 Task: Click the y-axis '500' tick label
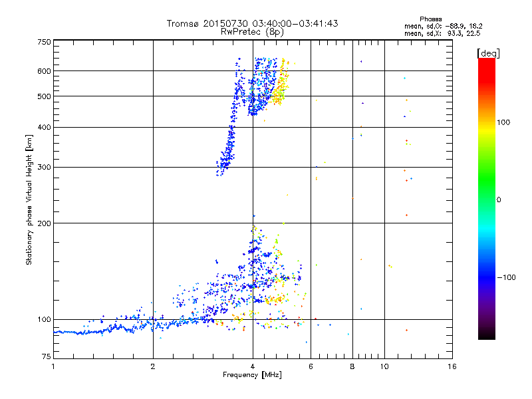pos(44,96)
